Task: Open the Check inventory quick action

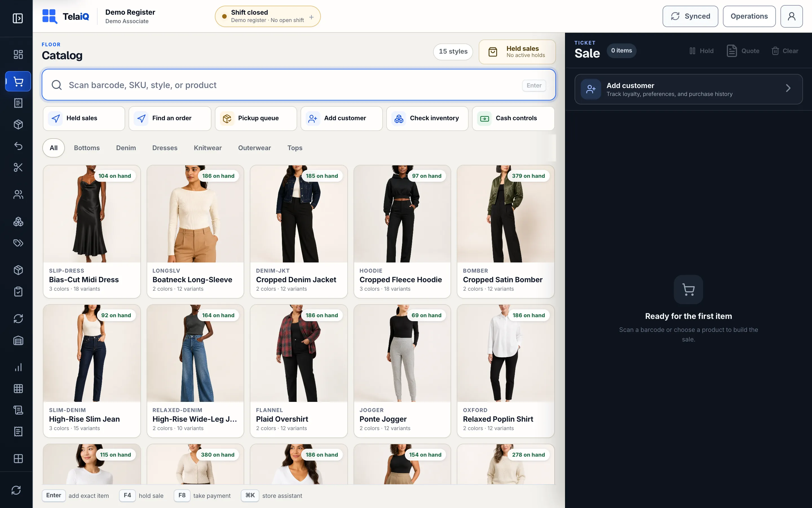Action: 427,118
